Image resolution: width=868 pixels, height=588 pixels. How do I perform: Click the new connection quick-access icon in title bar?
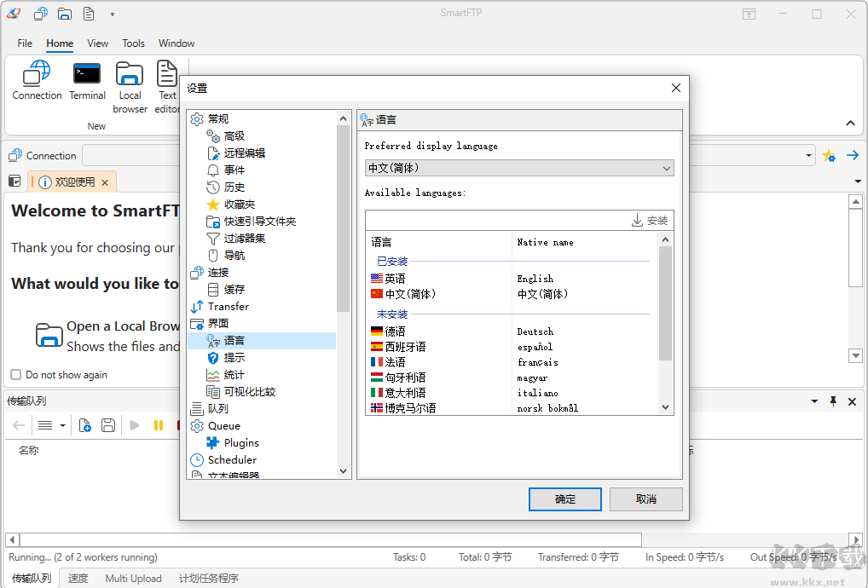pyautogui.click(x=40, y=14)
